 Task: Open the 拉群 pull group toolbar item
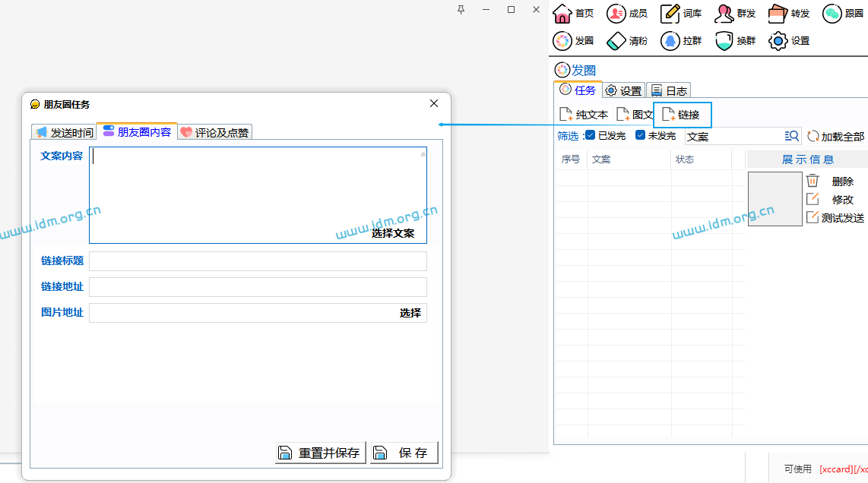point(681,40)
